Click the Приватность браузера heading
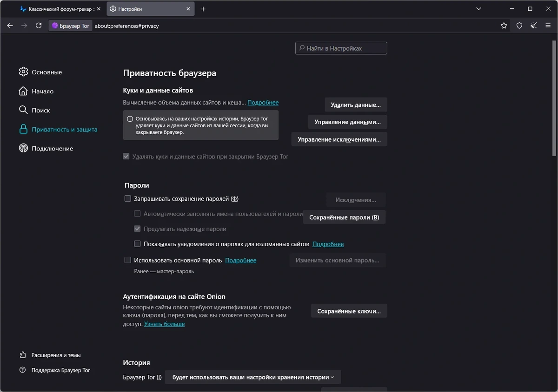 pyautogui.click(x=169, y=73)
